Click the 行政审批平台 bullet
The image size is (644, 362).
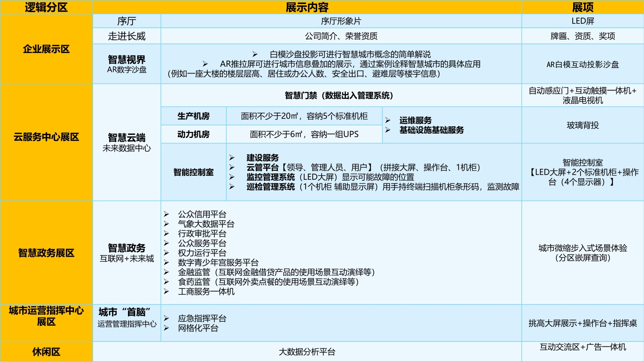pyautogui.click(x=195, y=234)
